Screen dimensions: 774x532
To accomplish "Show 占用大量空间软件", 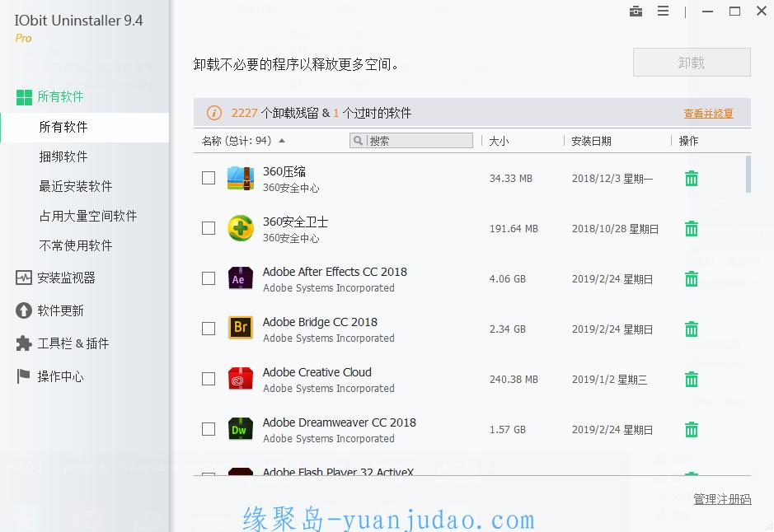I will [88, 216].
